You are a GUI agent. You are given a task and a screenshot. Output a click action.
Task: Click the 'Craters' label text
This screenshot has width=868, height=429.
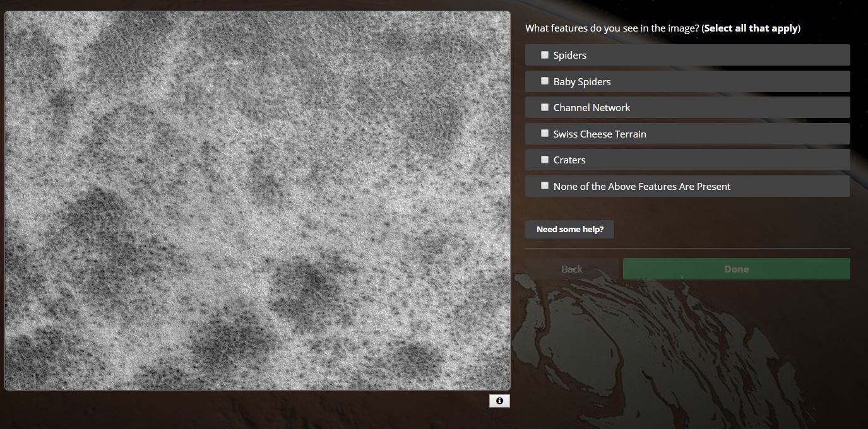coord(569,160)
